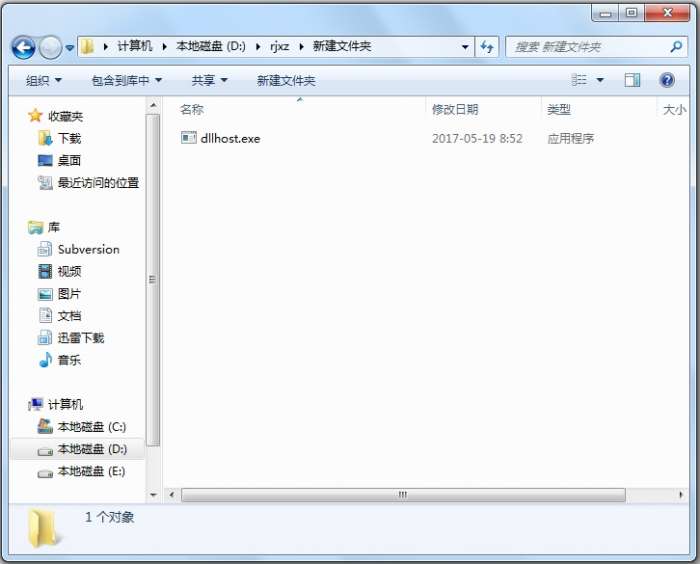Click the 图片 library icon
This screenshot has width=700, height=564.
(45, 294)
